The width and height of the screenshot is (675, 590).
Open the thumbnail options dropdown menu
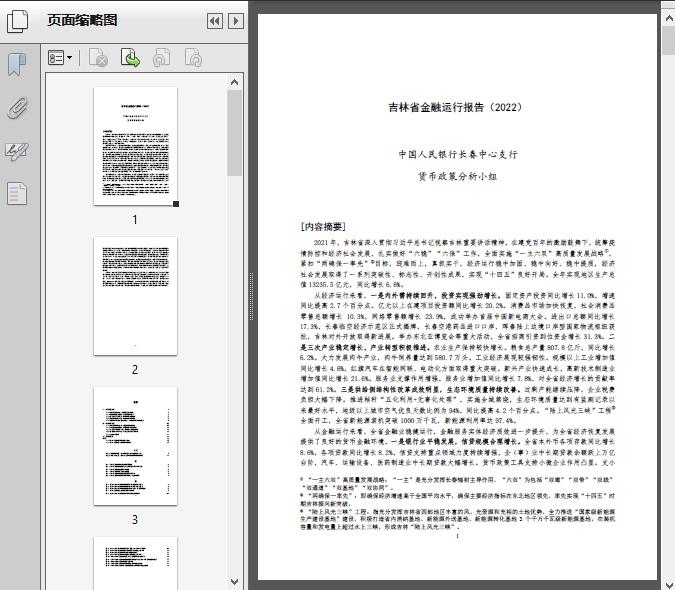tap(60, 58)
